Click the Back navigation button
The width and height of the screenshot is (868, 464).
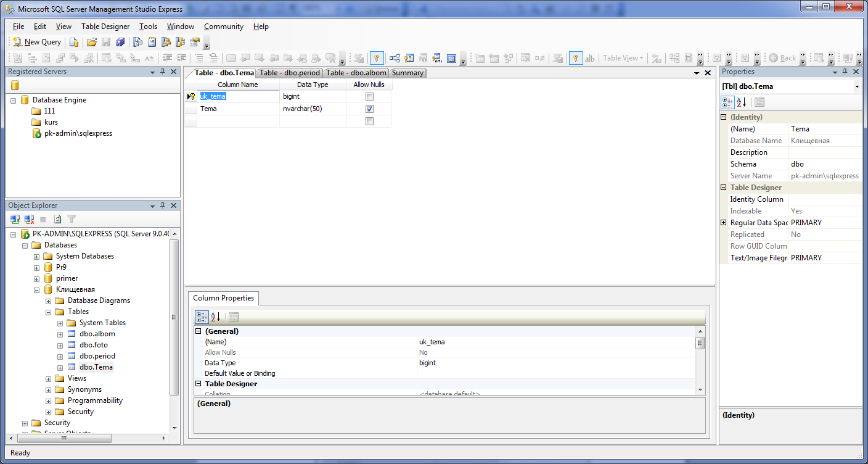[783, 58]
